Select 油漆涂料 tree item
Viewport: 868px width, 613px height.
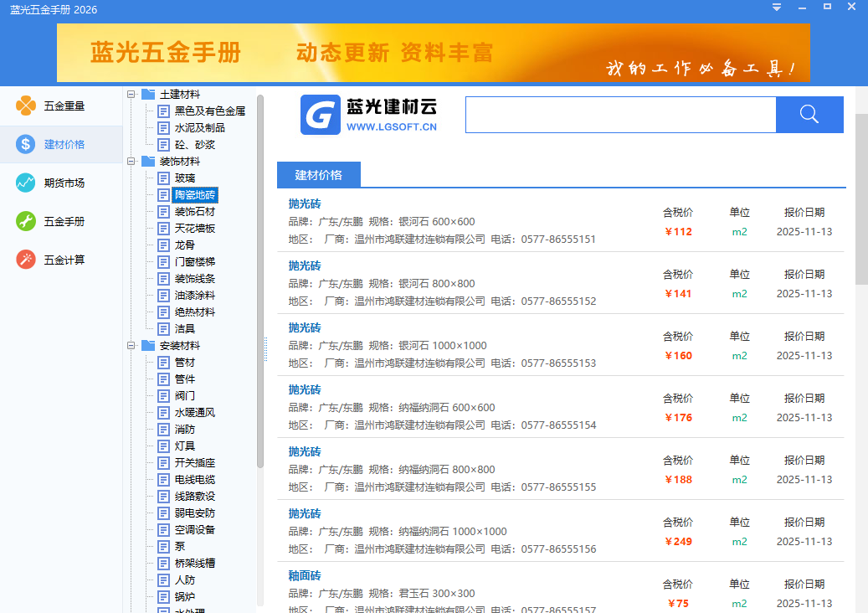194,296
